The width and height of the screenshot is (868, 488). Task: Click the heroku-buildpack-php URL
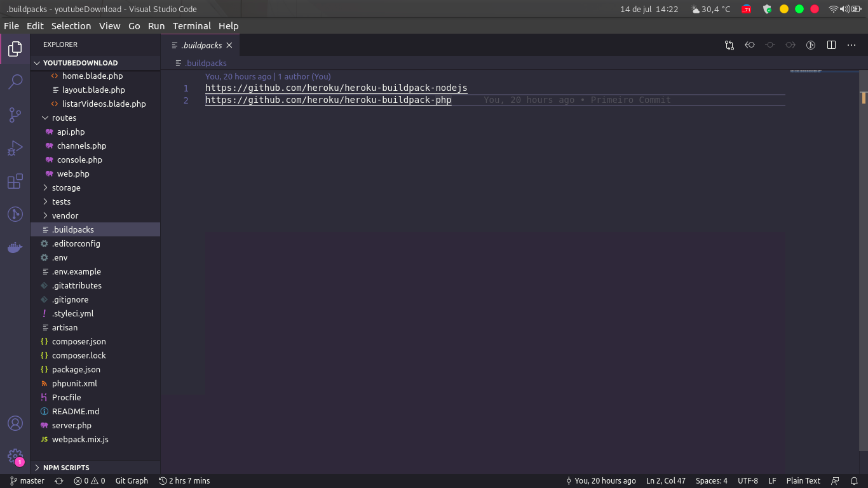coord(329,100)
